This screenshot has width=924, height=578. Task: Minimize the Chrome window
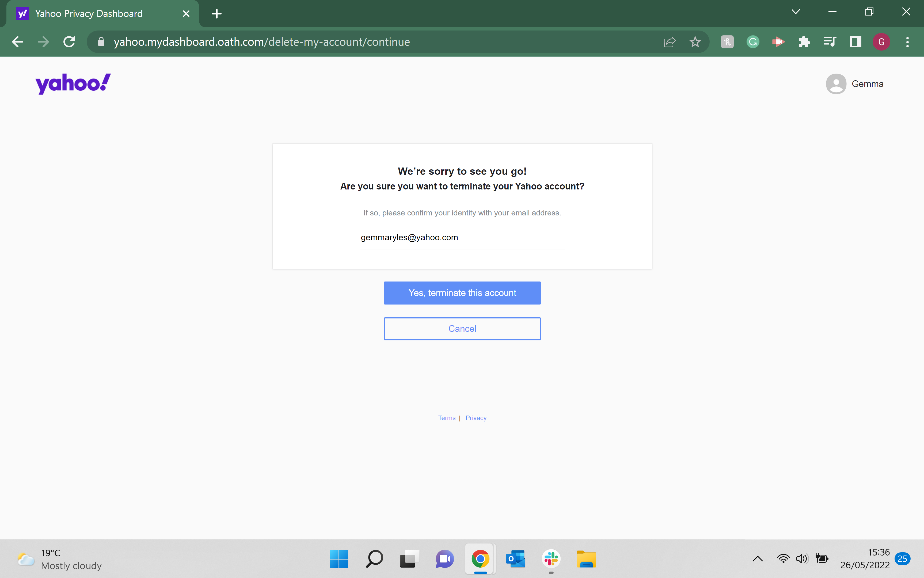(x=832, y=12)
